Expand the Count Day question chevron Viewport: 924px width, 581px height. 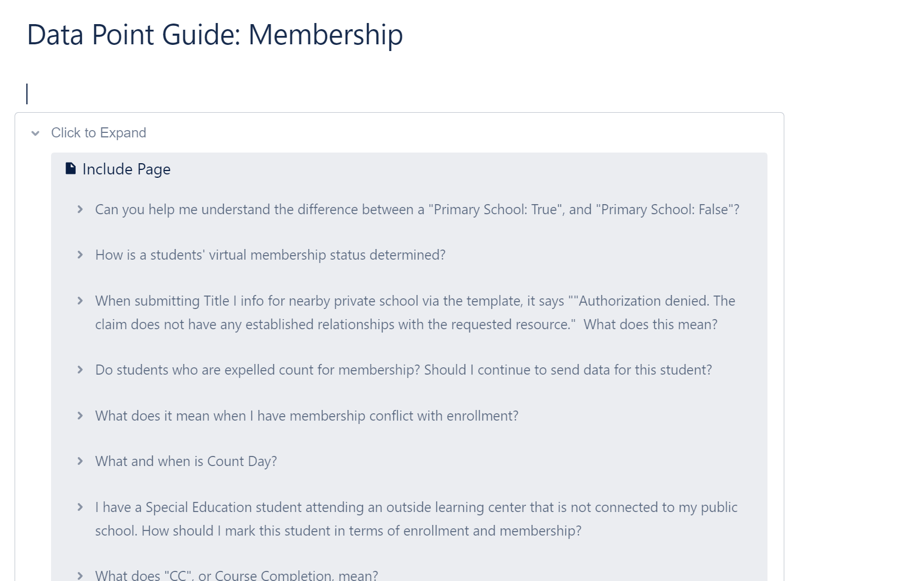(80, 462)
